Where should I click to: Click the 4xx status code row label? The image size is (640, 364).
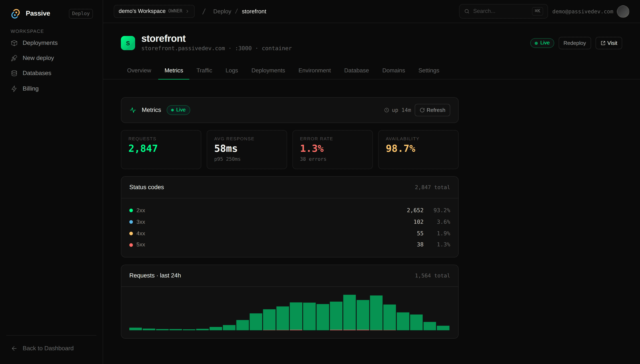click(x=141, y=233)
